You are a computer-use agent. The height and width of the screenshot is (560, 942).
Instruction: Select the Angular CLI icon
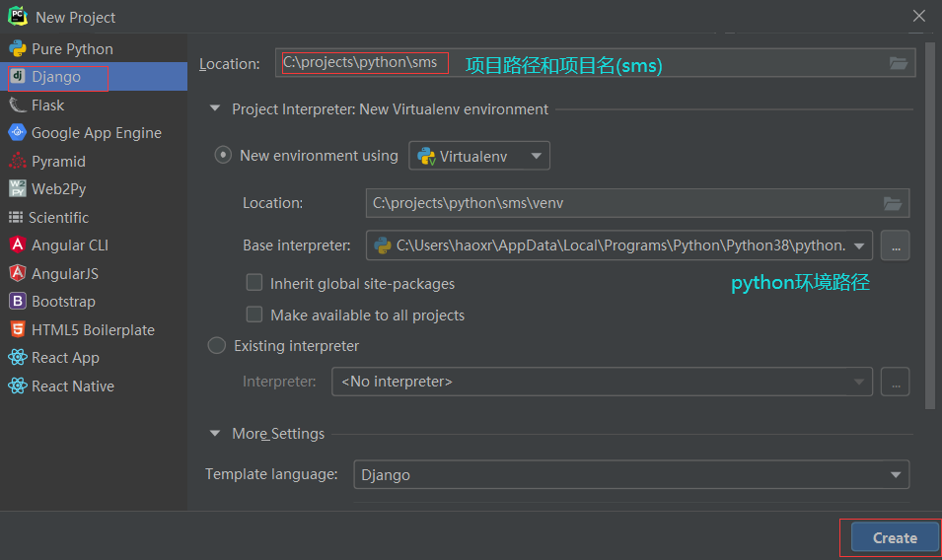[17, 245]
